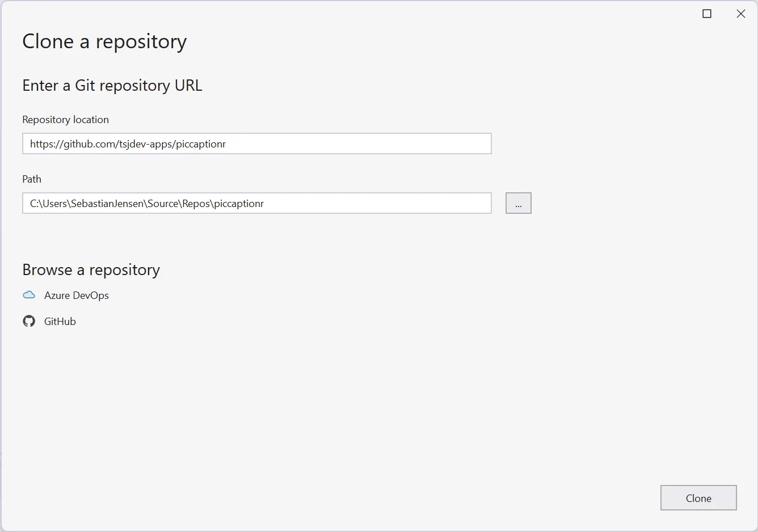The height and width of the screenshot is (532, 758).
Task: Click the Repos\piccaptionr text in Path box
Action: [x=223, y=204]
